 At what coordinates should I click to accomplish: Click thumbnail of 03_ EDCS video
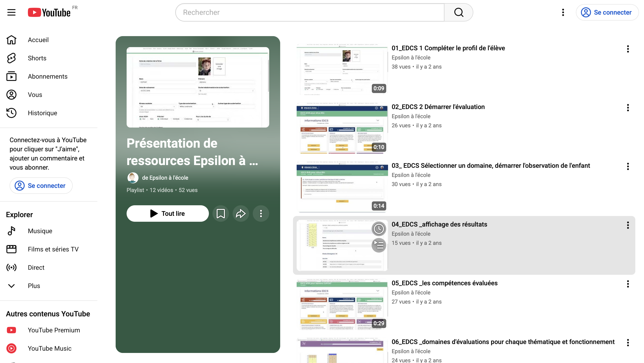coord(342,187)
